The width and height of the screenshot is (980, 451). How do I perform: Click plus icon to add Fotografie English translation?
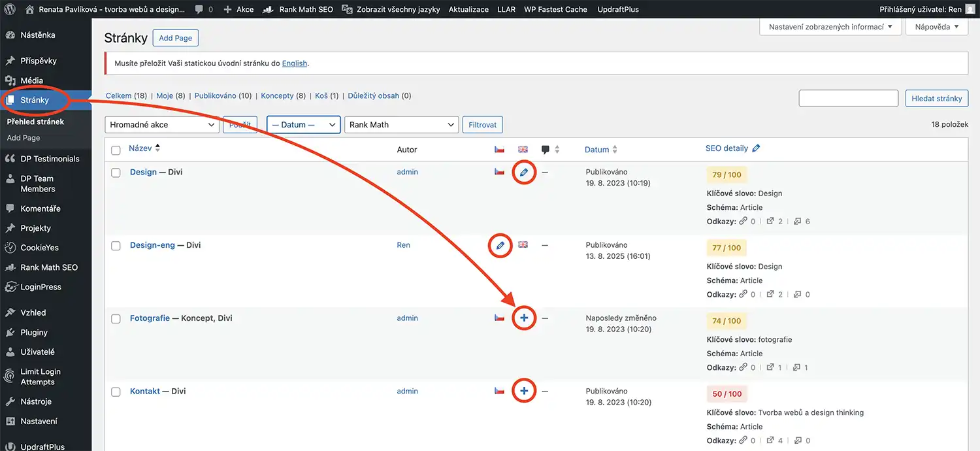(523, 318)
